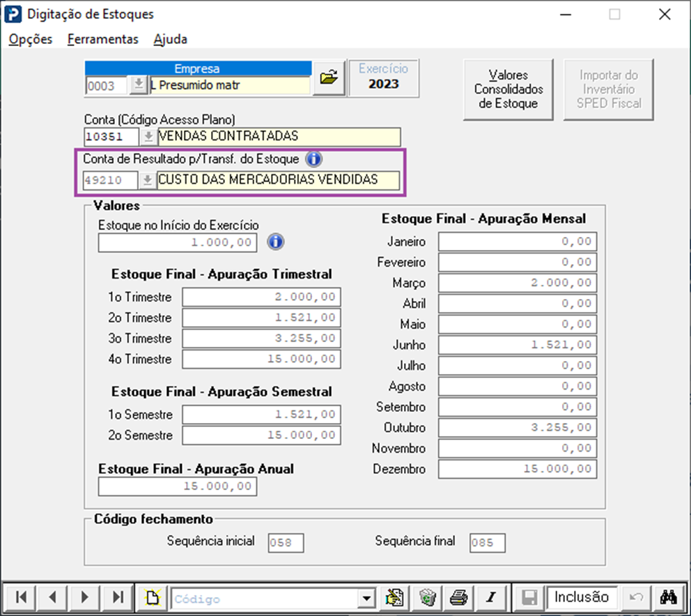
Task: Click the Junho value field
Action: pyautogui.click(x=518, y=345)
